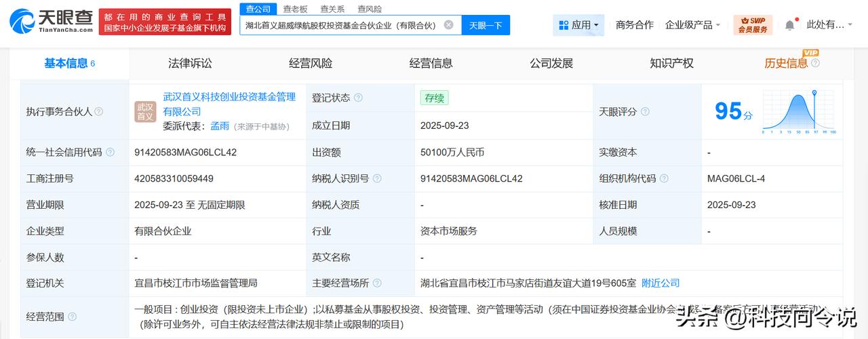Image resolution: width=868 pixels, height=339 pixels.
Task: Click the red 商业查询工具 slogan banner
Action: pos(165,22)
